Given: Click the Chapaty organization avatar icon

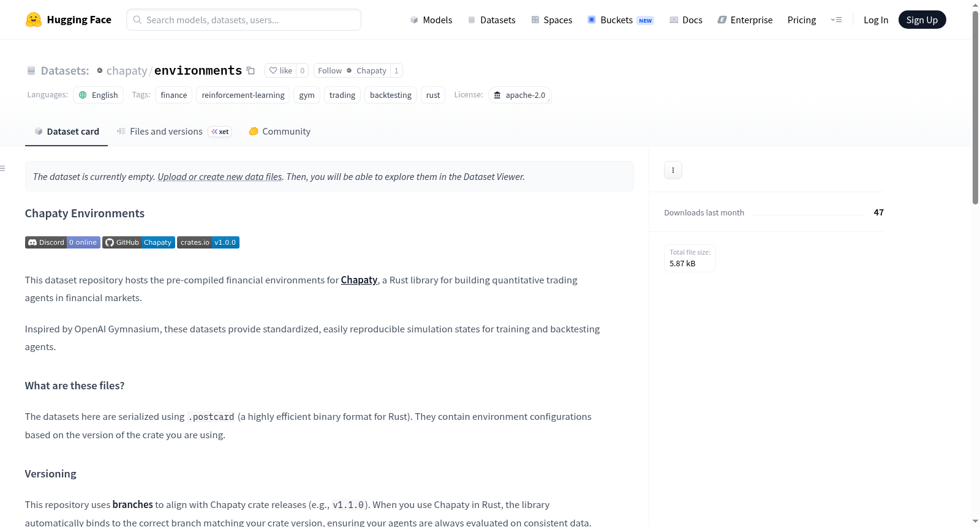Looking at the screenshot, I should click(x=100, y=70).
